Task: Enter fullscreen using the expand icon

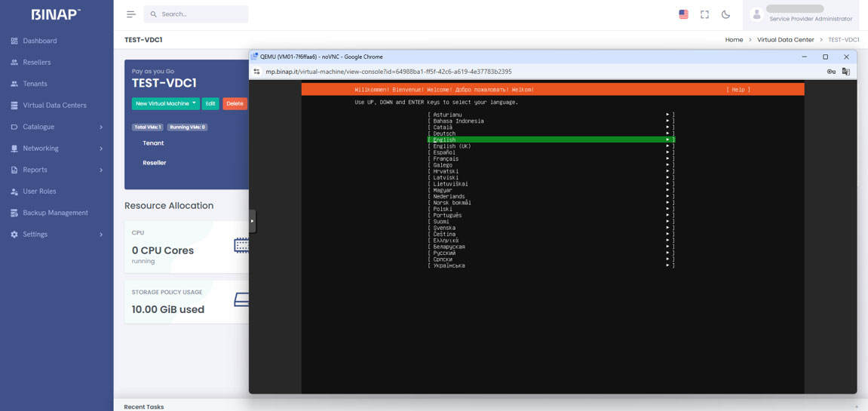Action: pyautogui.click(x=704, y=14)
